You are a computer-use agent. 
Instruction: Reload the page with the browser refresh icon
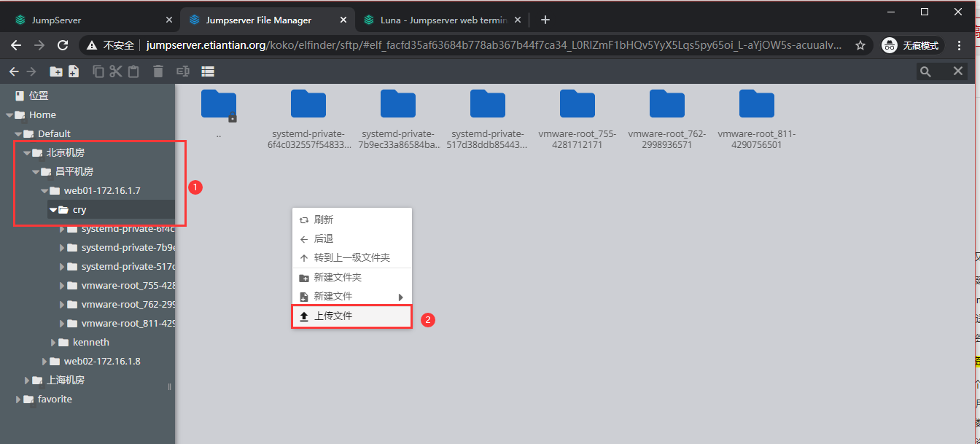(63, 45)
